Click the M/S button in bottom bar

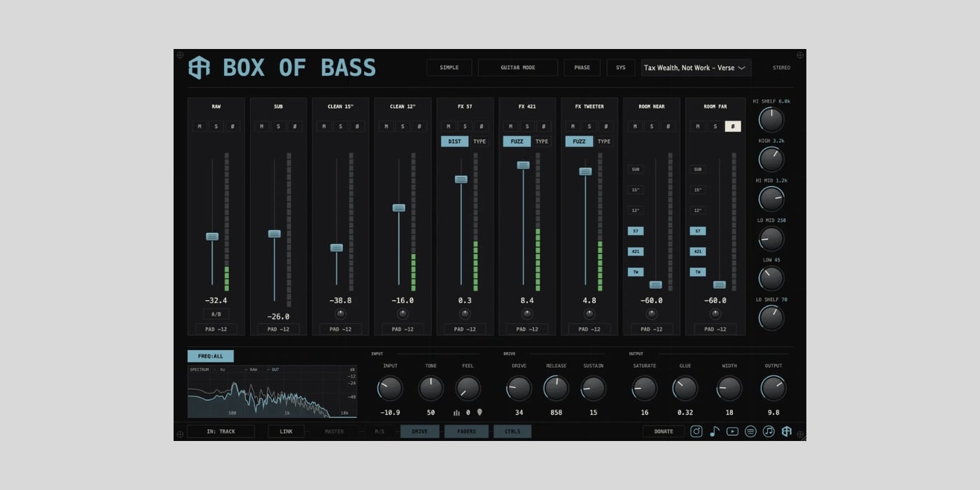point(379,431)
